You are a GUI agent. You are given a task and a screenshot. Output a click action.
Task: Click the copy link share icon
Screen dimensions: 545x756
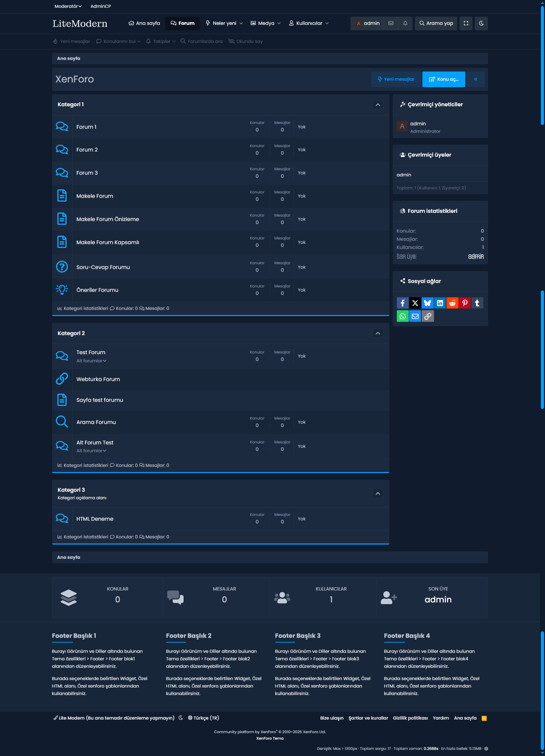(x=427, y=316)
